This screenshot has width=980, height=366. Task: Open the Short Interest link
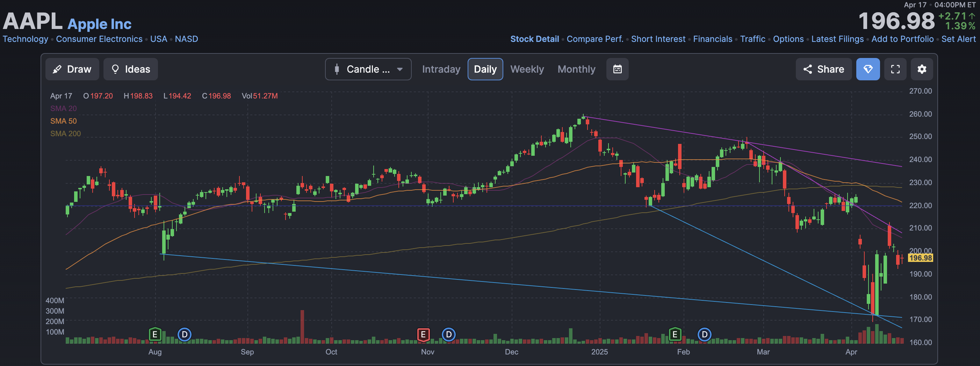pos(658,39)
